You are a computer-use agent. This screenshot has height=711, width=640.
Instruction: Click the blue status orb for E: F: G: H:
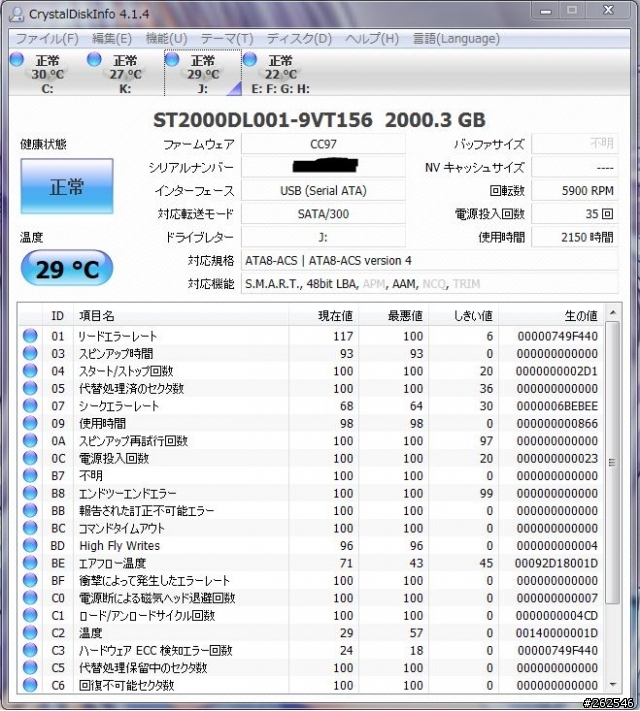point(250,59)
